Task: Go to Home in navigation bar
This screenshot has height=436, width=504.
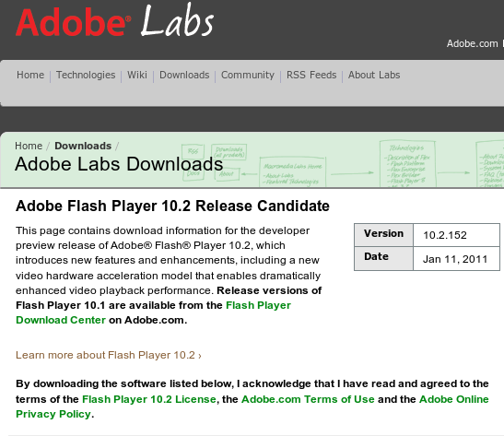Action: 30,75
